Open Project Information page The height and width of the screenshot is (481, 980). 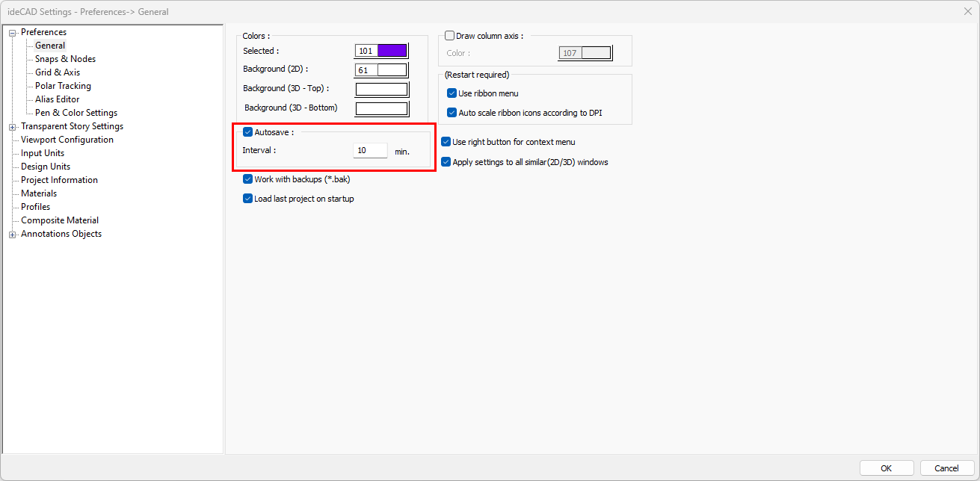coord(59,180)
